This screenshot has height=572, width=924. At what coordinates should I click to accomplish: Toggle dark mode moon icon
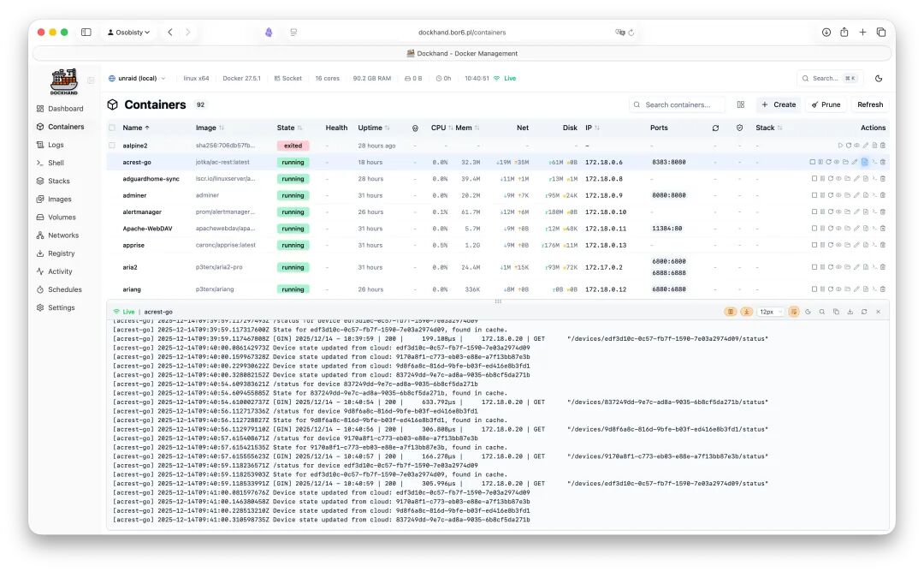tap(879, 79)
